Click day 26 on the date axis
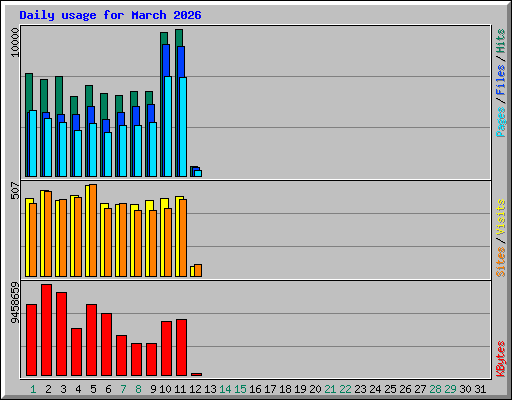The width and height of the screenshot is (512, 400). (405, 389)
